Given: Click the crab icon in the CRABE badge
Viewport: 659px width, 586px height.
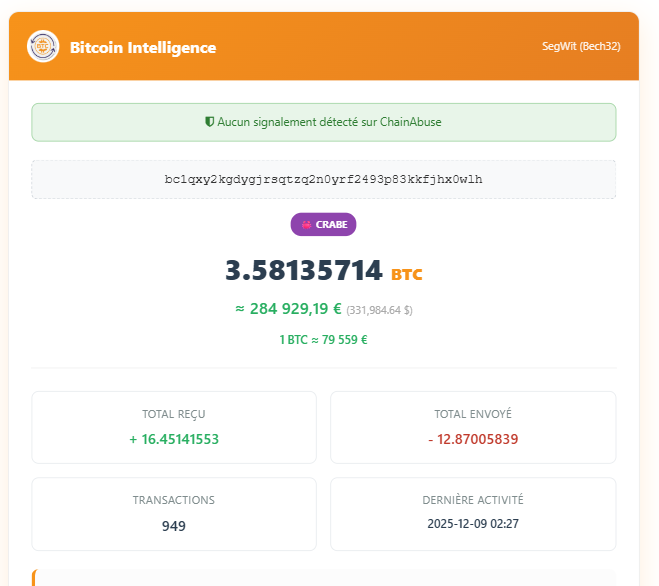Looking at the screenshot, I should coord(306,225).
